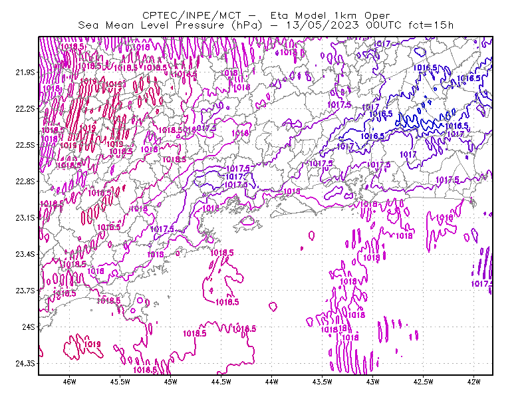Viewport: 532px width, 411px height.
Task: Click the 1017 contour label at the map's top edge
Action: (382, 44)
